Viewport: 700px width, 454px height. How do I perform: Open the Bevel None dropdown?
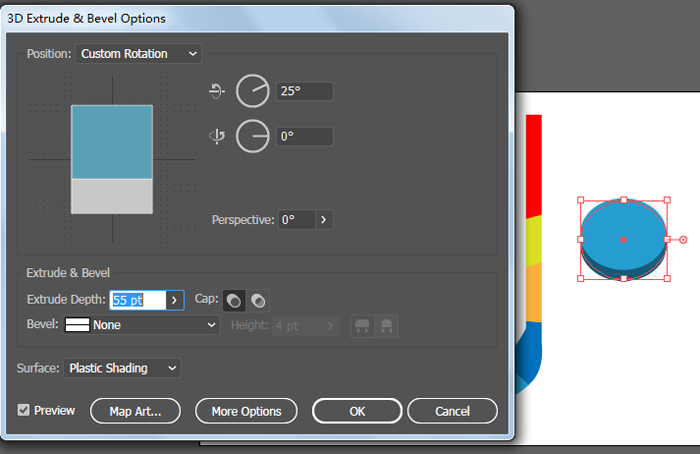(141, 325)
